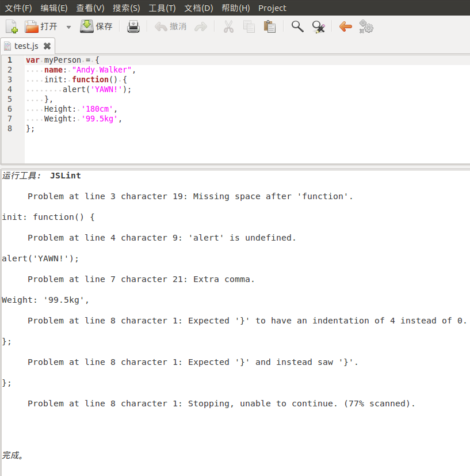Click the function keyword on line 3
Screen dimensions: 470x476
[x=90, y=79]
